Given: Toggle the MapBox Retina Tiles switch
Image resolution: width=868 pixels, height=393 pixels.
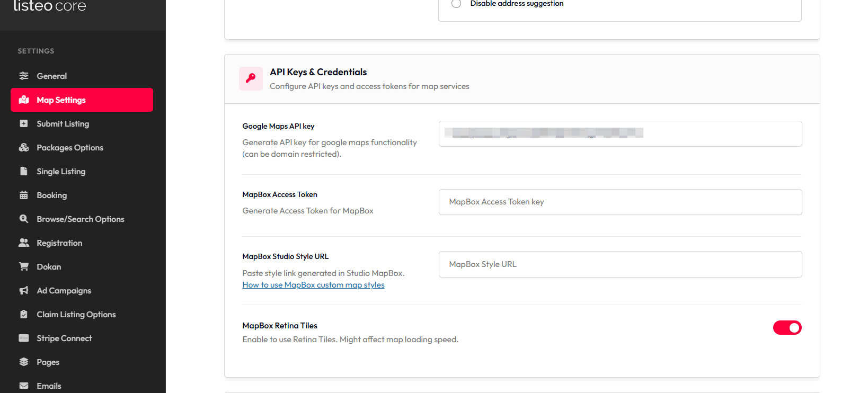Looking at the screenshot, I should (x=787, y=328).
